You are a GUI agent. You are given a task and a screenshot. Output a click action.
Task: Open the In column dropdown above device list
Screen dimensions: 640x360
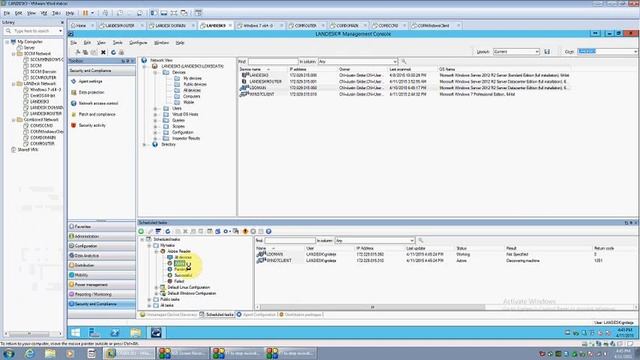(395, 62)
